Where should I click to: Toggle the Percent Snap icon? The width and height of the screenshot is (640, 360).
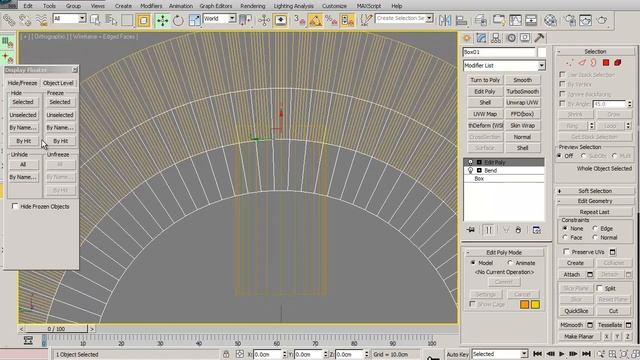click(331, 20)
